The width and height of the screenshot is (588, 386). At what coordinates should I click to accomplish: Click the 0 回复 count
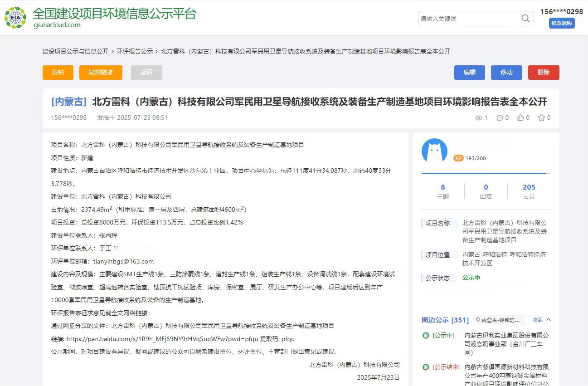[x=486, y=191]
